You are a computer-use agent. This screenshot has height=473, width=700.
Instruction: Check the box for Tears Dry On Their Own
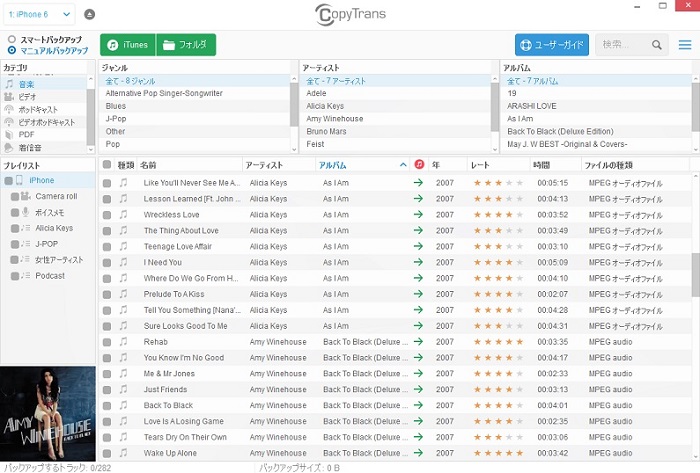pyautogui.click(x=107, y=437)
